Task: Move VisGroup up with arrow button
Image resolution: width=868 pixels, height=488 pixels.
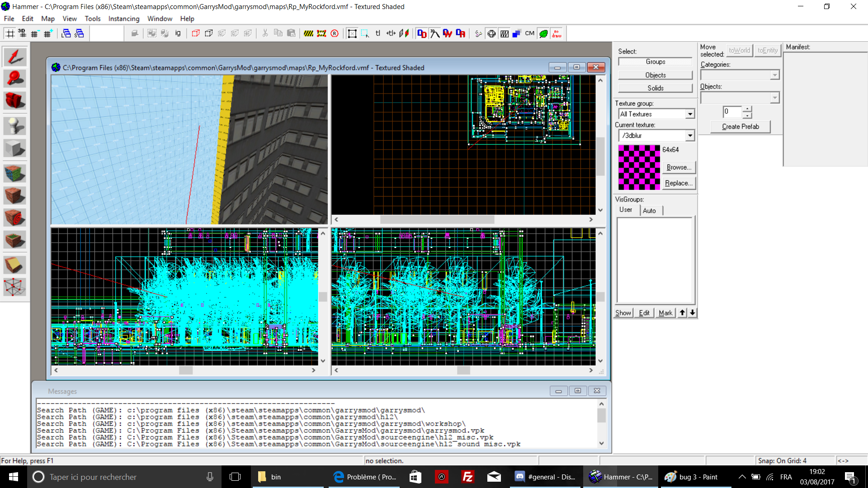Action: click(x=682, y=313)
